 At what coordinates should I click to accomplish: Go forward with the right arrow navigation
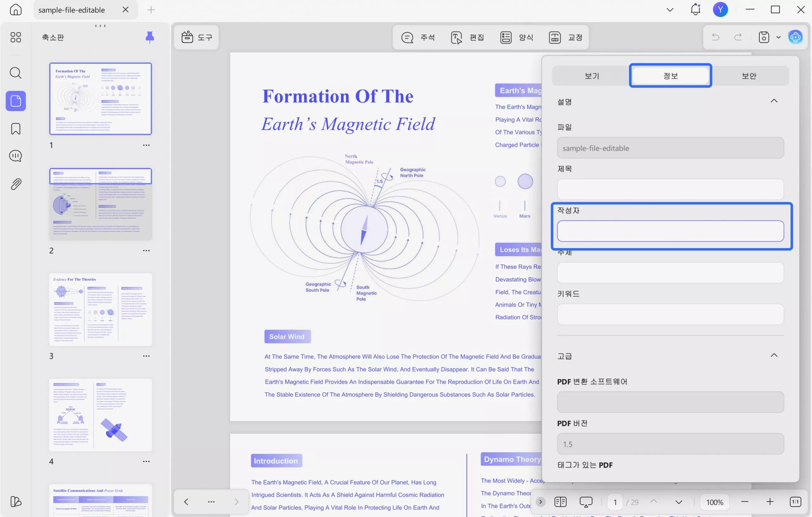[236, 501]
